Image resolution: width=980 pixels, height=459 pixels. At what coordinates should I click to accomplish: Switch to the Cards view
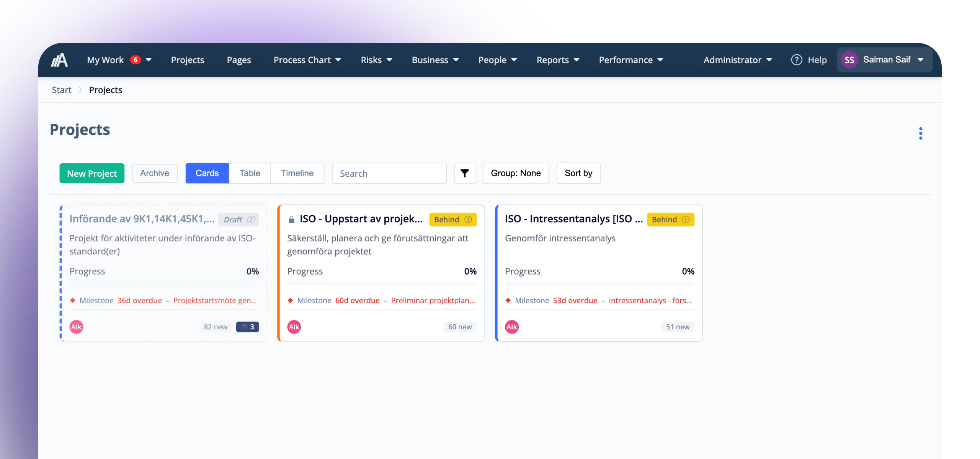[207, 173]
